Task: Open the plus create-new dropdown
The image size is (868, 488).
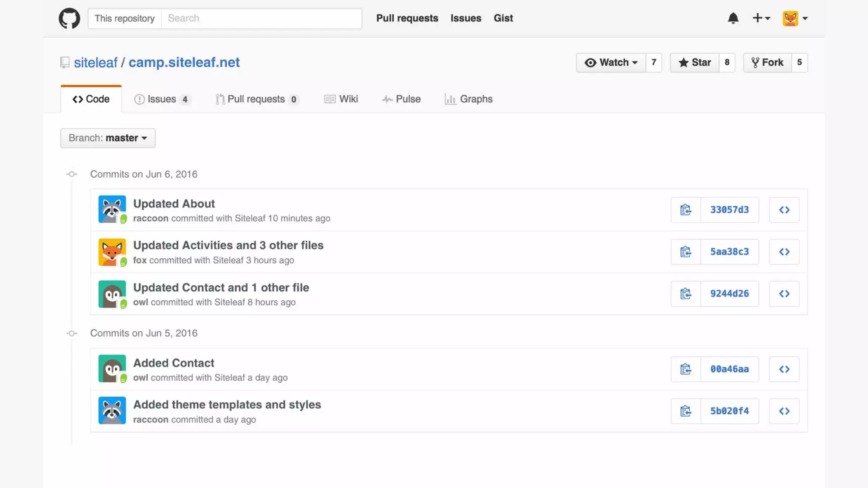Action: coord(761,18)
